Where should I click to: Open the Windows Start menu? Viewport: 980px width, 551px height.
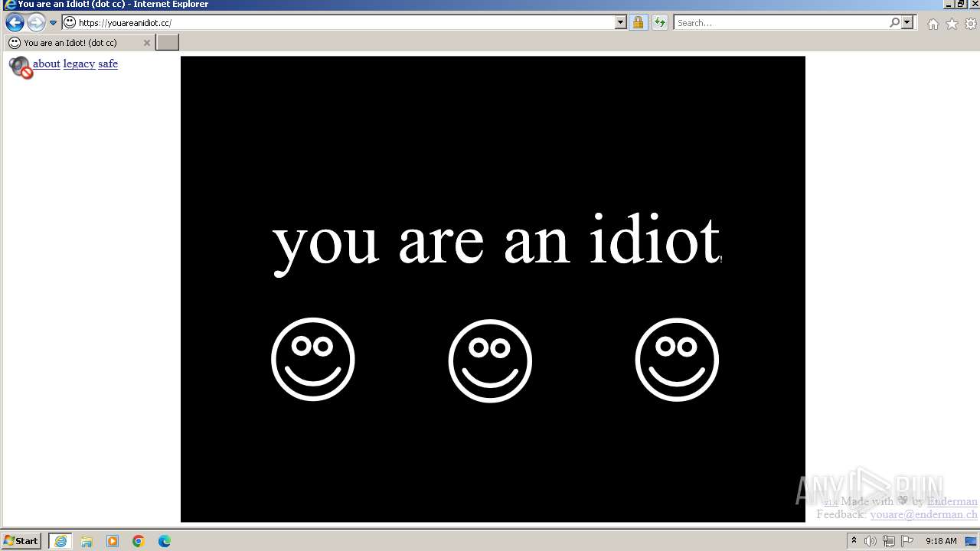(x=21, y=541)
